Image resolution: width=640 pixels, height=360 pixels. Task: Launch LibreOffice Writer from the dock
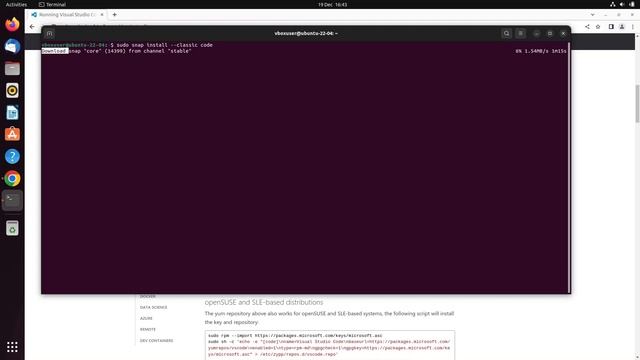[12, 113]
